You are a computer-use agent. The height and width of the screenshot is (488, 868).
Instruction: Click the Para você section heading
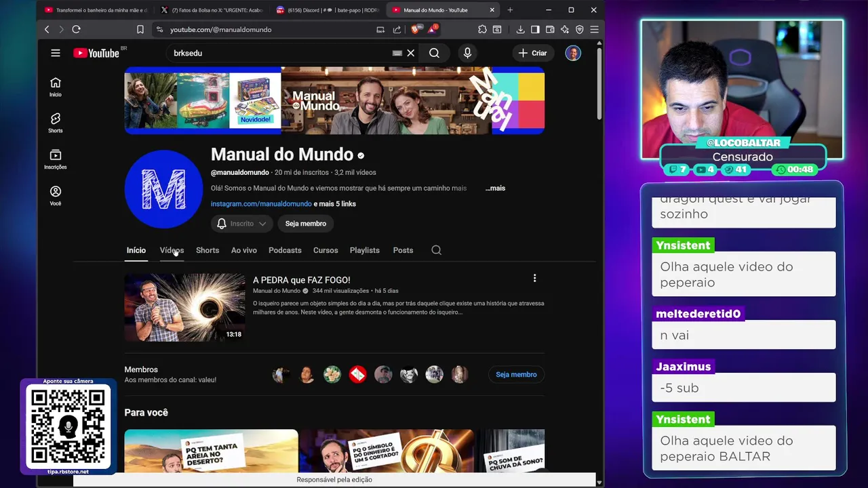[146, 412]
